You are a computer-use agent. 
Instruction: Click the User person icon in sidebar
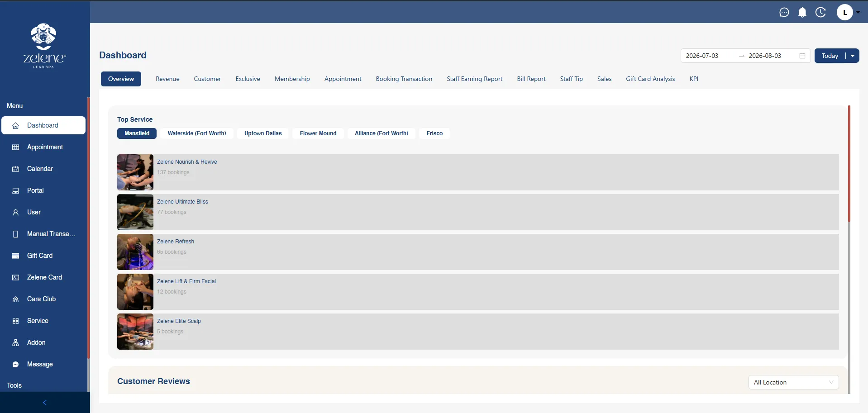[x=16, y=213]
